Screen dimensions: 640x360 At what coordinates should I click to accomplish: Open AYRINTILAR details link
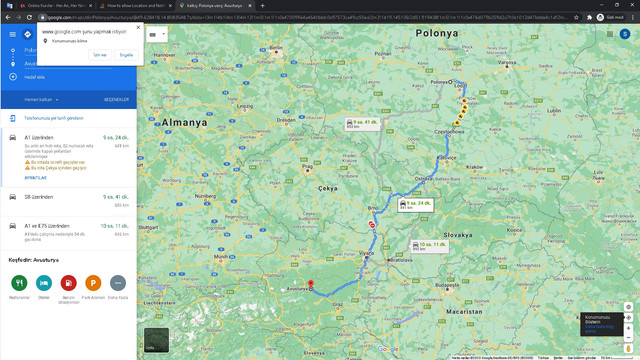(36, 178)
